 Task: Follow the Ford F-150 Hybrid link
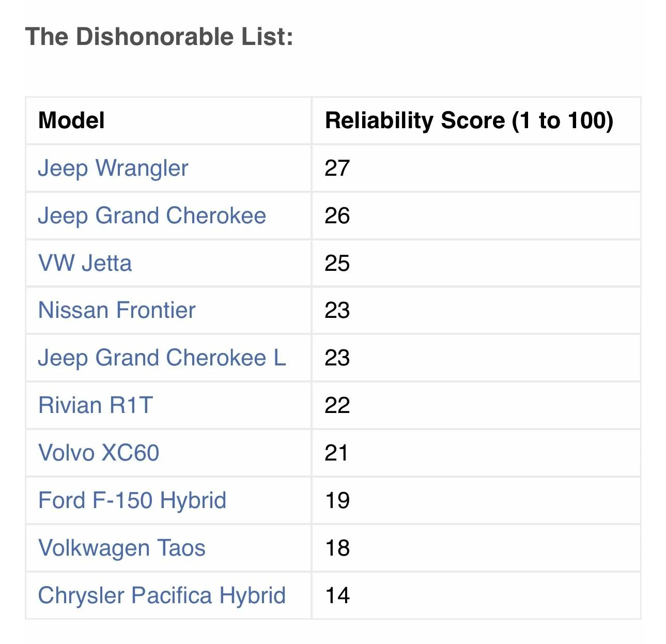(132, 501)
